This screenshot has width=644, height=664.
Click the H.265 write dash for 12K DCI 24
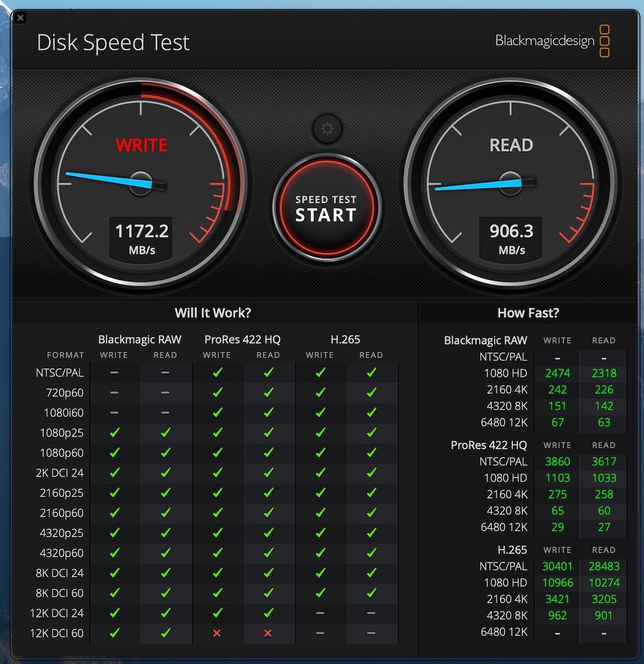click(320, 613)
